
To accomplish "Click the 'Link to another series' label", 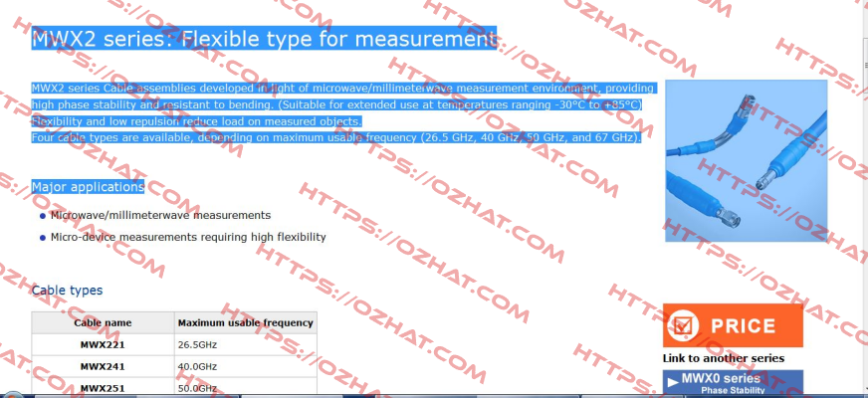I will point(724,358).
